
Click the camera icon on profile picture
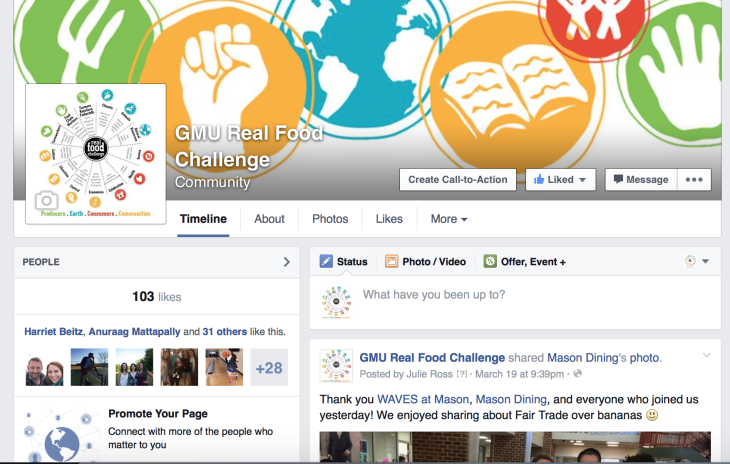[47, 201]
